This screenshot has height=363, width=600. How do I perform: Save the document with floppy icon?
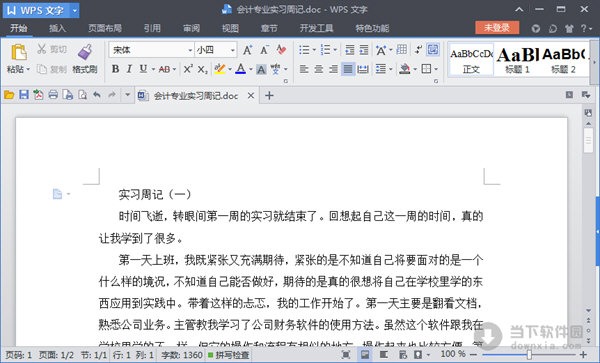tap(24, 95)
